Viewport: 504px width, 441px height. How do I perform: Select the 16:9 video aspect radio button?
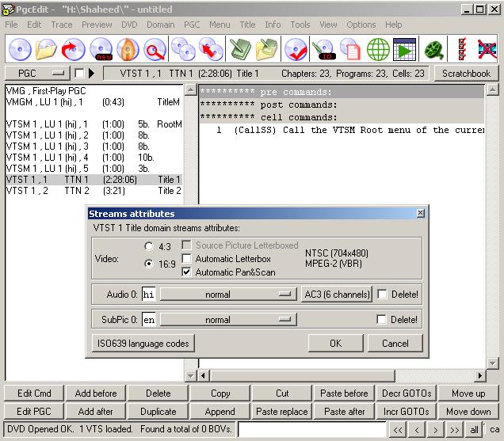coord(149,264)
